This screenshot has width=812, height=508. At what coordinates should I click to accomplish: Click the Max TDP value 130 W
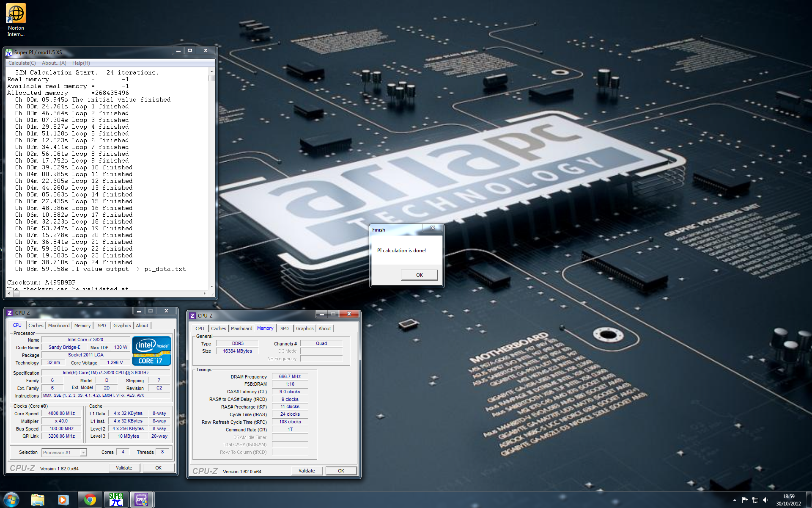121,348
